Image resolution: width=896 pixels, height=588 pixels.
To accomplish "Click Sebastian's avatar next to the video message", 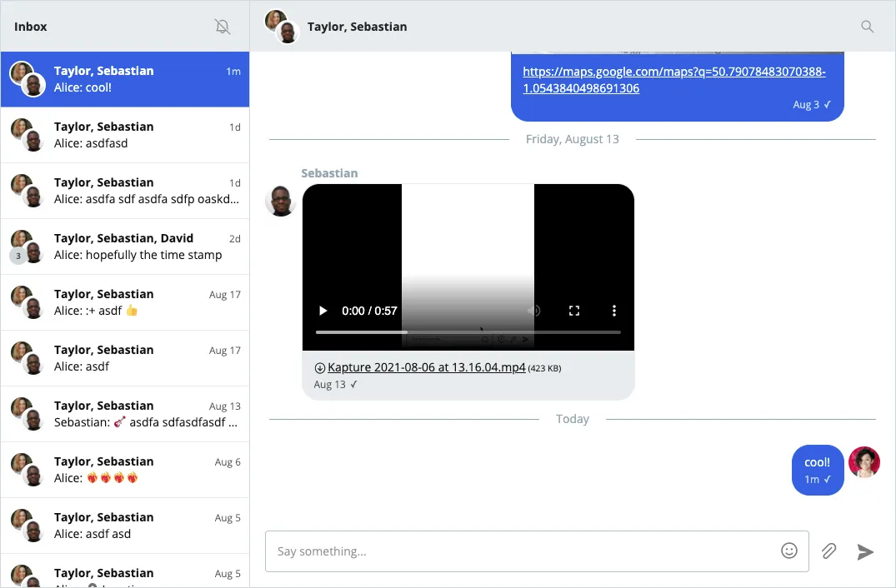I will coord(280,202).
